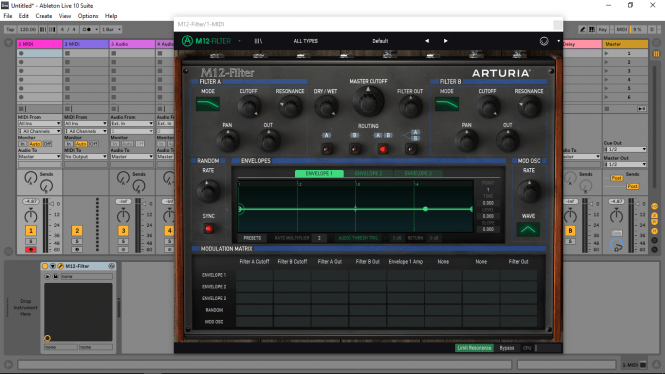Click the Audio Thresh Trig button

pyautogui.click(x=358, y=238)
